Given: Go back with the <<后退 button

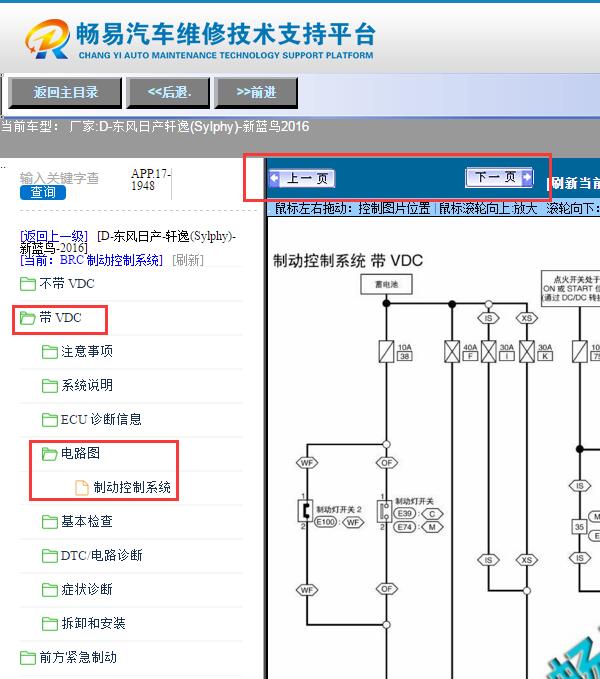Looking at the screenshot, I should (x=168, y=92).
